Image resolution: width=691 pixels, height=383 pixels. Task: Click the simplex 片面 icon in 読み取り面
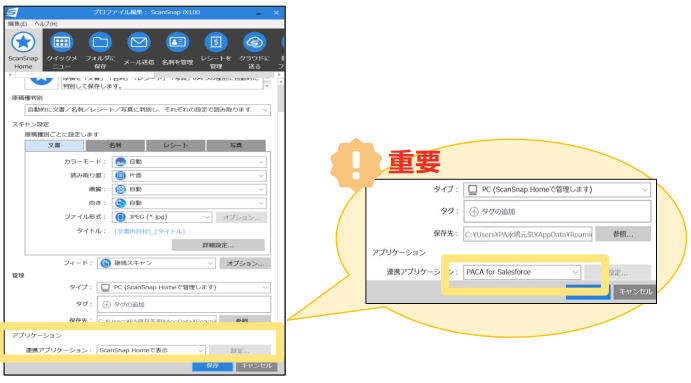[120, 175]
